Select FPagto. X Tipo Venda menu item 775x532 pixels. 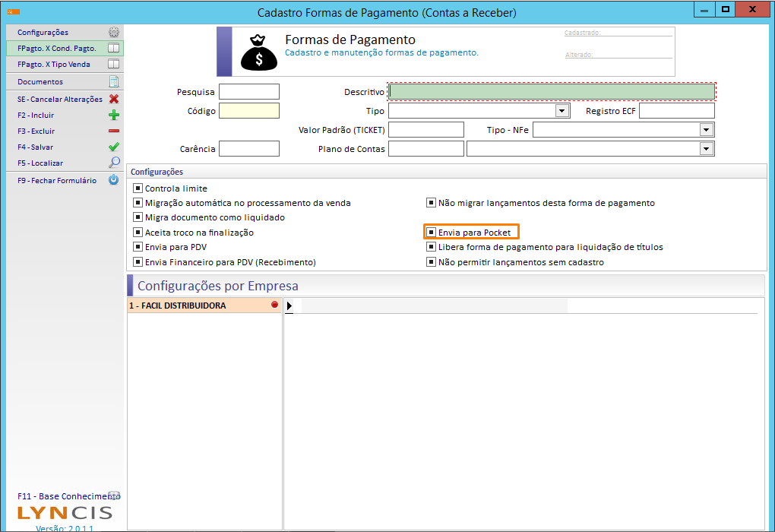[54, 65]
